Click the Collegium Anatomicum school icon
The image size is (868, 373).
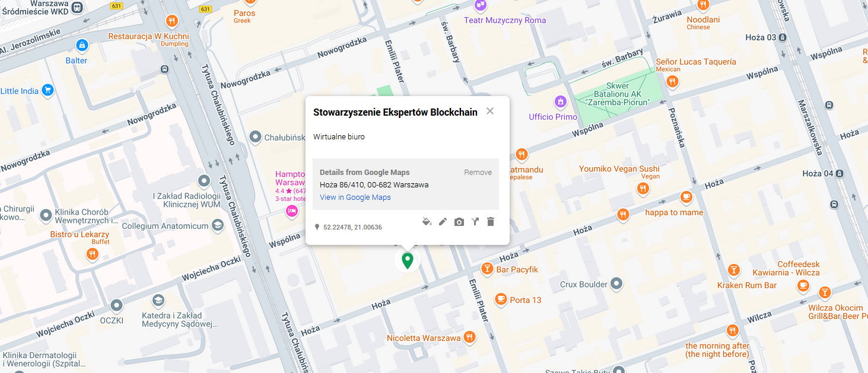pyautogui.click(x=218, y=225)
